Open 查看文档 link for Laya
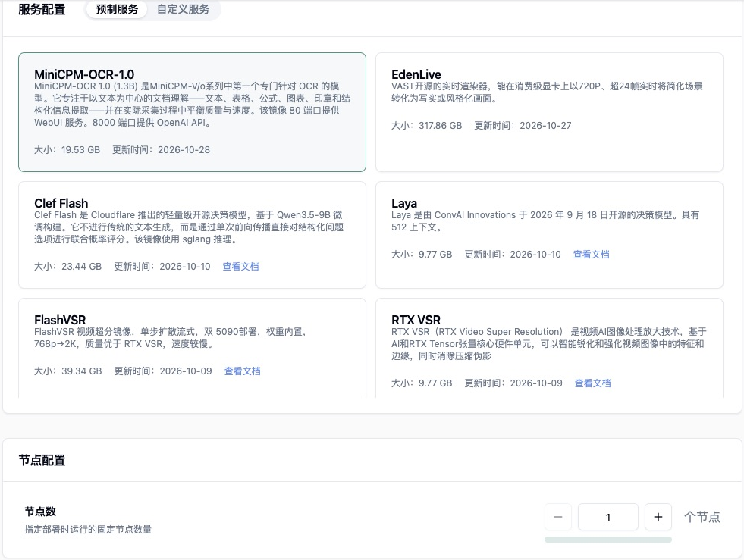The height and width of the screenshot is (560, 744). tap(592, 255)
